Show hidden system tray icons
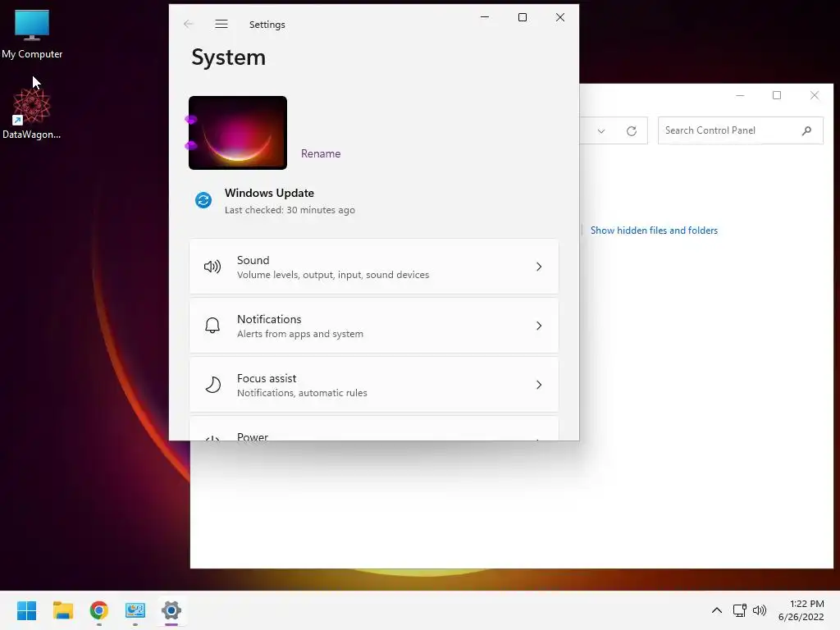Screen dimensions: 840x630 coord(717,610)
